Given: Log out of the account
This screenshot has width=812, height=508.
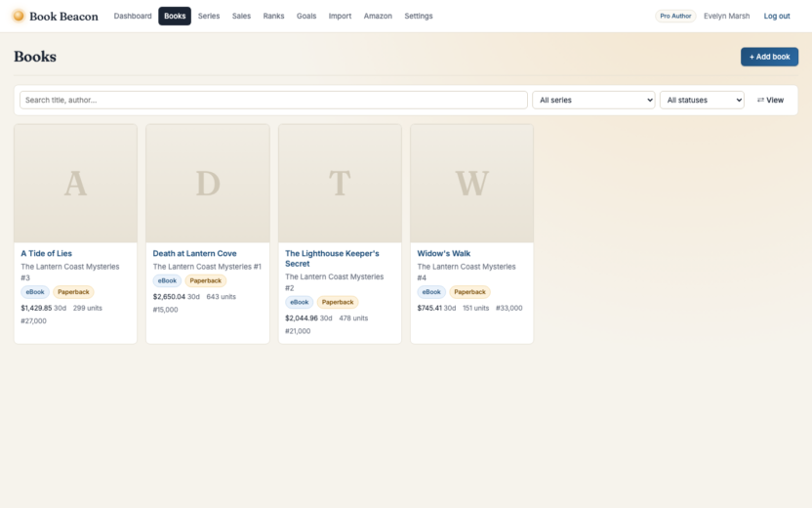Looking at the screenshot, I should tap(777, 16).
